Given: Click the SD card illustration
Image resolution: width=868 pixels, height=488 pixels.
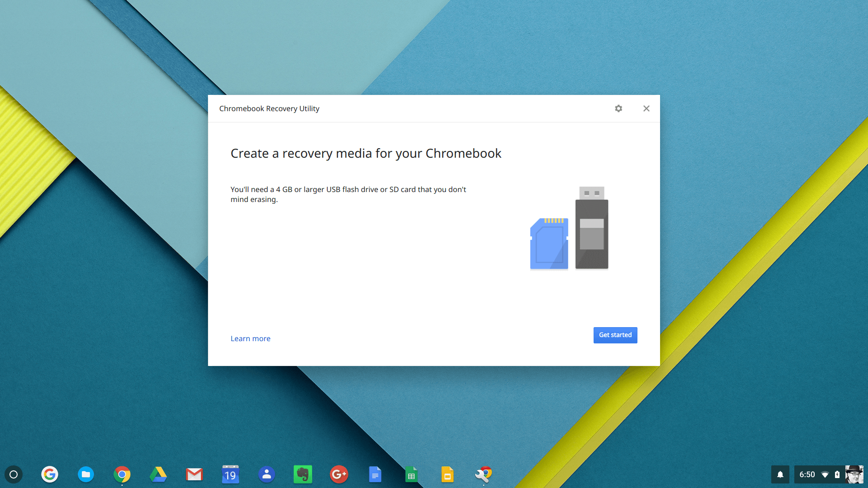Looking at the screenshot, I should [x=549, y=244].
